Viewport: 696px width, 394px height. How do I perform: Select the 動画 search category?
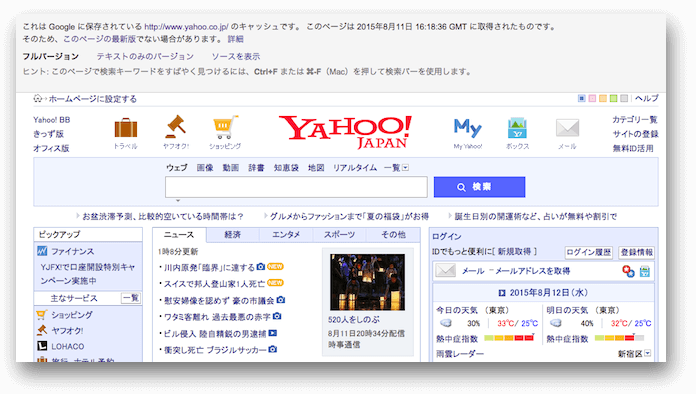pyautogui.click(x=231, y=167)
